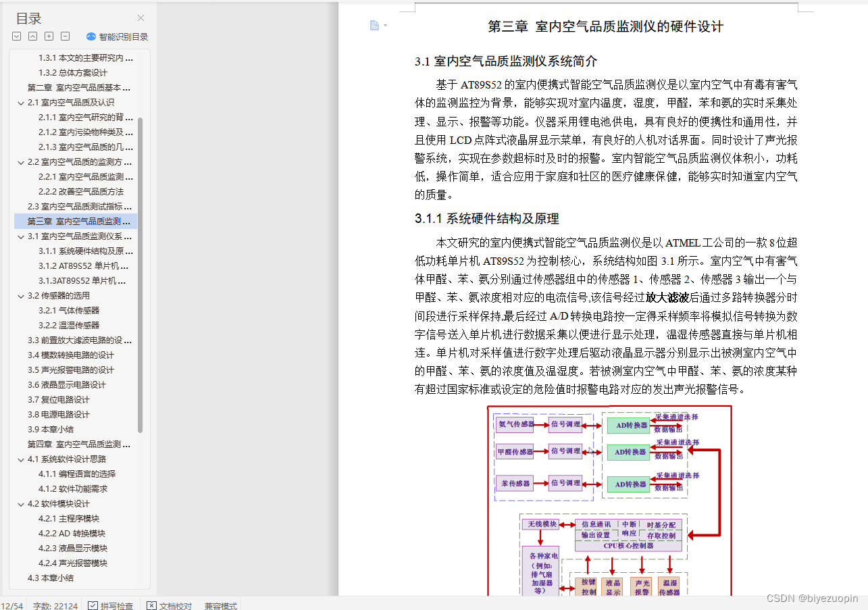Open 2.2.1 室内空气品质监测 entry
The image size is (868, 610).
coord(85,177)
